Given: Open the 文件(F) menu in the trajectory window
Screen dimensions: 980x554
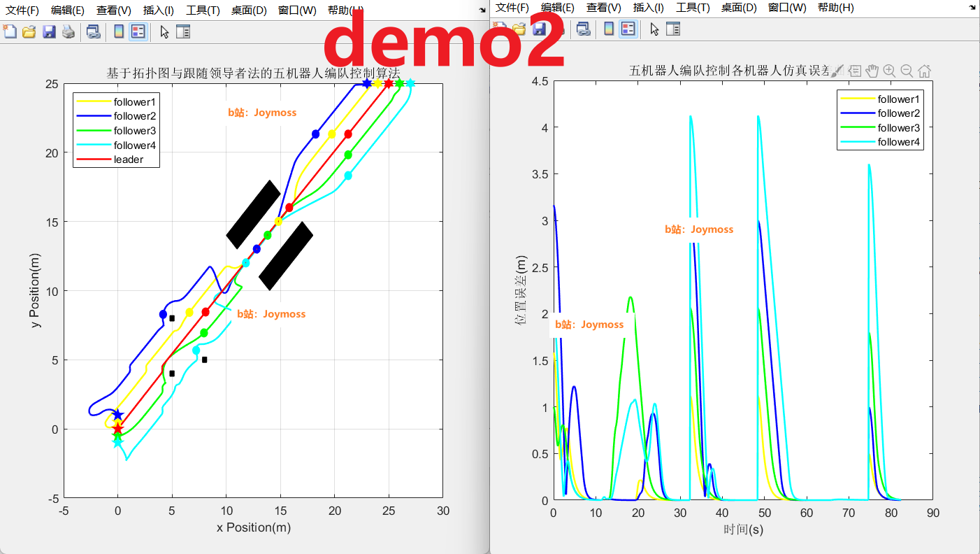Looking at the screenshot, I should coord(22,10).
